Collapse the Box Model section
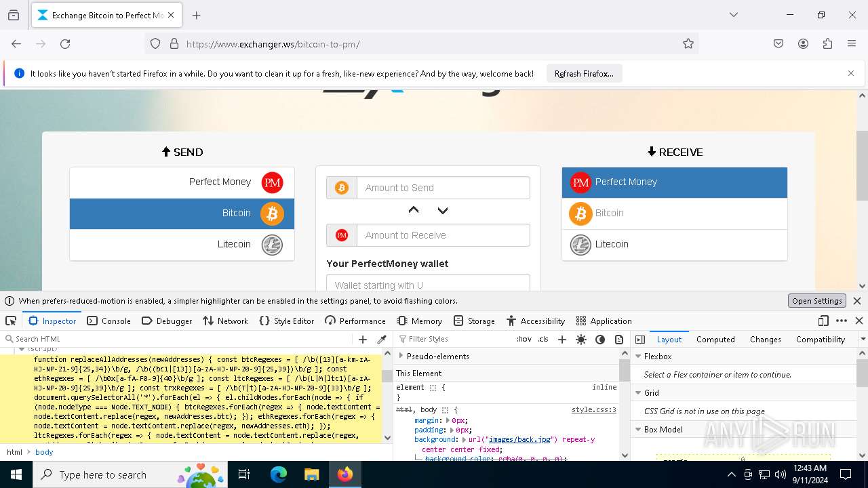The image size is (868, 488). point(638,429)
